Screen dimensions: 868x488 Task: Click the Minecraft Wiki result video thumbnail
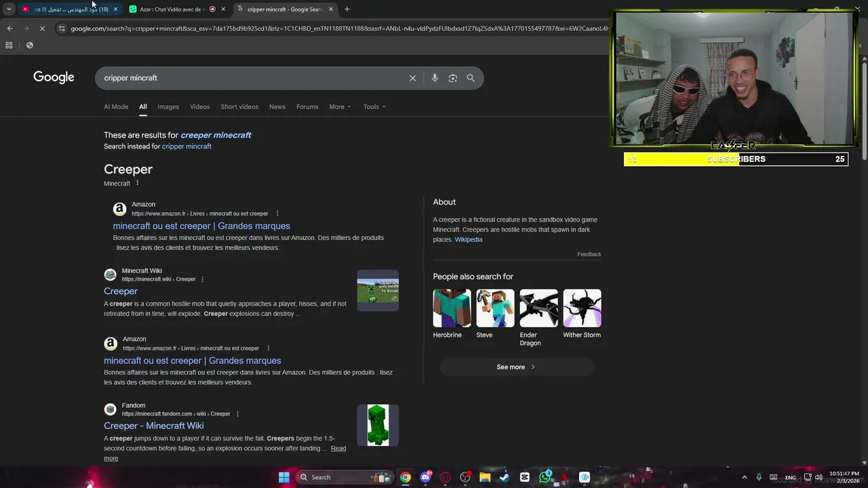pyautogui.click(x=378, y=291)
